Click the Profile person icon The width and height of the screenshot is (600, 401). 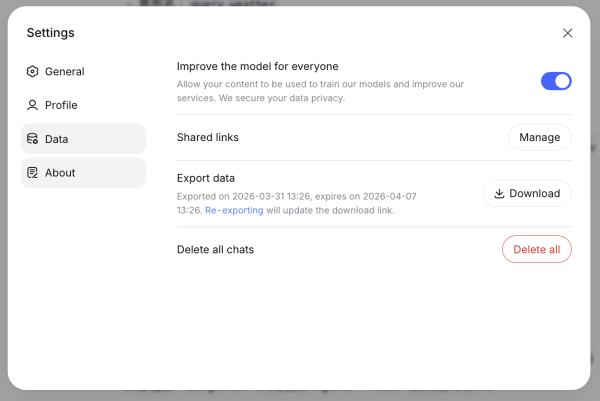coord(33,105)
